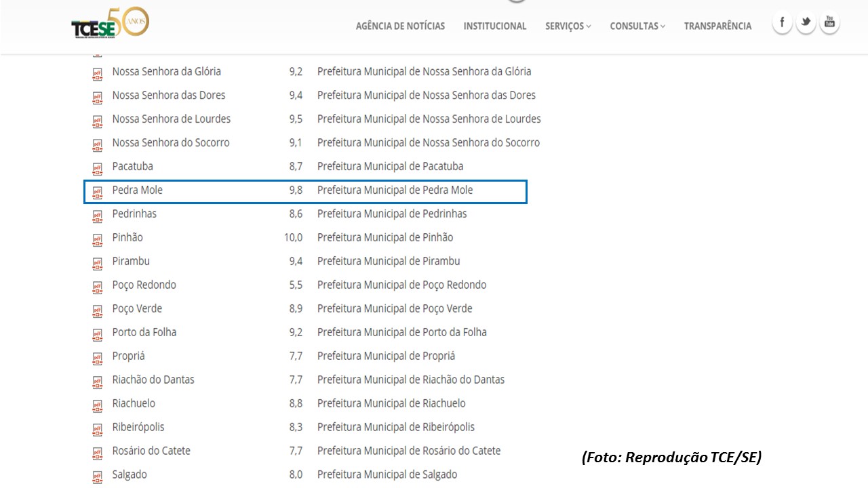868x488 pixels.
Task: Open the PDF icon for Poço Redondo
Action: (97, 286)
